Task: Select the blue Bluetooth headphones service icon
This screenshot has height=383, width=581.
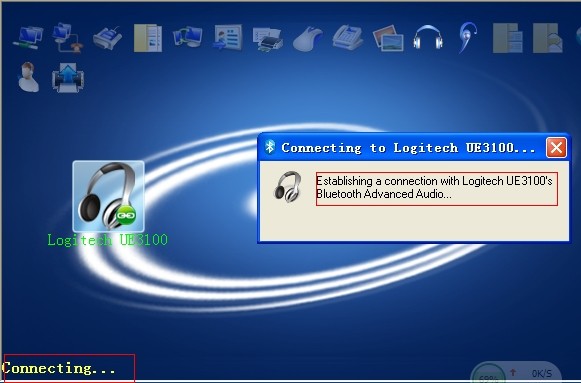Action: click(428, 37)
